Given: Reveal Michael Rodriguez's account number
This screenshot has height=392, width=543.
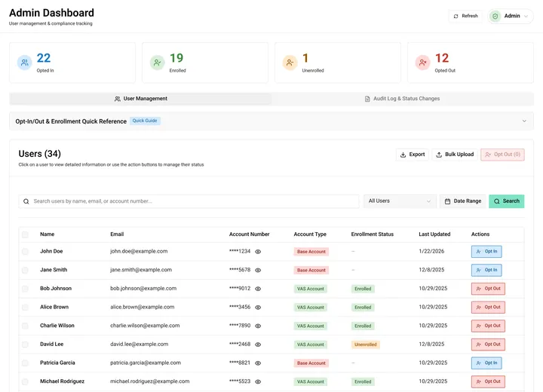Looking at the screenshot, I should tap(258, 381).
